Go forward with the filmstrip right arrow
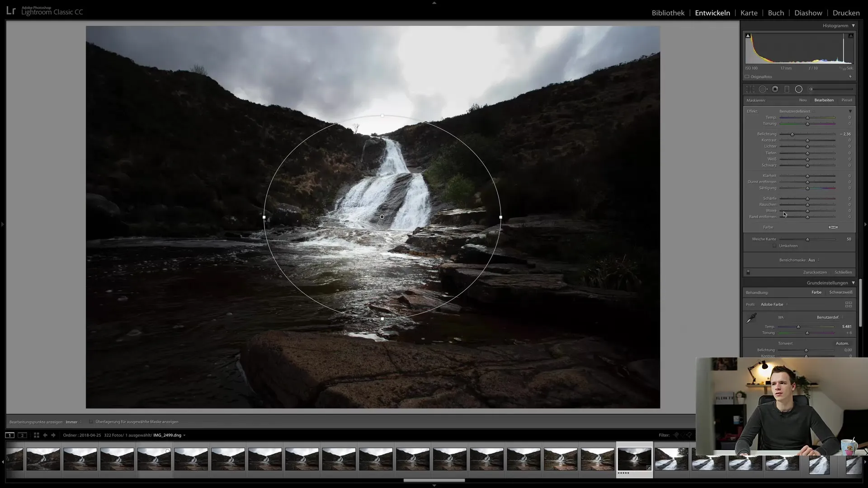The image size is (868, 488). tap(53, 435)
